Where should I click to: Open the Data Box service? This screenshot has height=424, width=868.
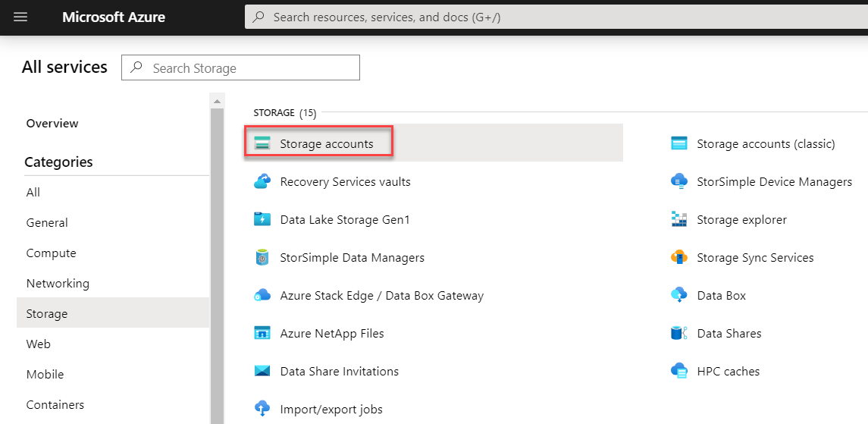(x=721, y=296)
